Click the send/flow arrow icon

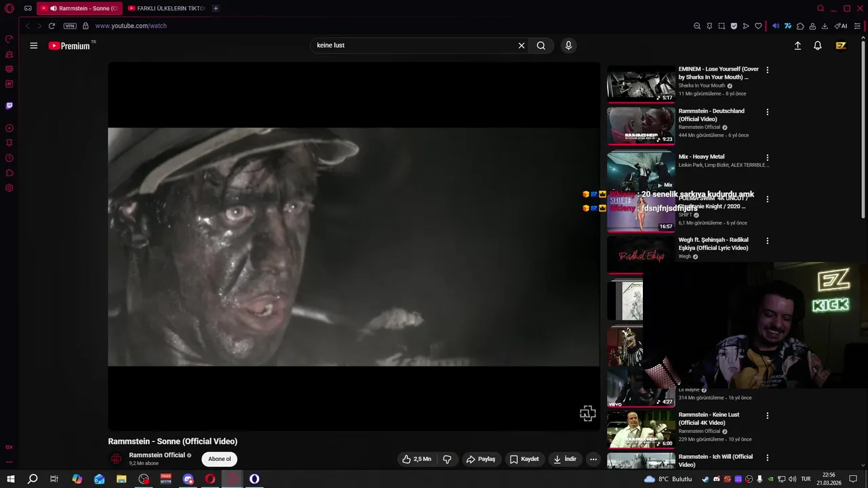[746, 26]
